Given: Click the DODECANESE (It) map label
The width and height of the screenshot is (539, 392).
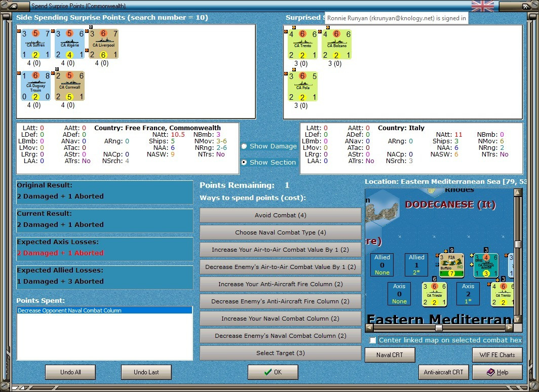Looking at the screenshot, I should pos(450,205).
